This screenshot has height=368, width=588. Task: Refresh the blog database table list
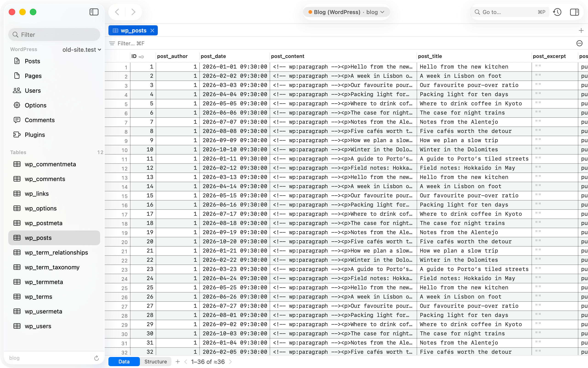[96, 358]
